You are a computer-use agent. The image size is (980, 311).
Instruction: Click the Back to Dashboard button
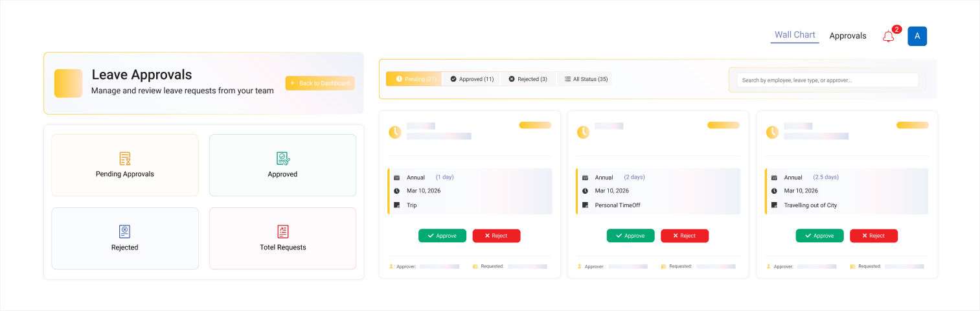pyautogui.click(x=320, y=84)
